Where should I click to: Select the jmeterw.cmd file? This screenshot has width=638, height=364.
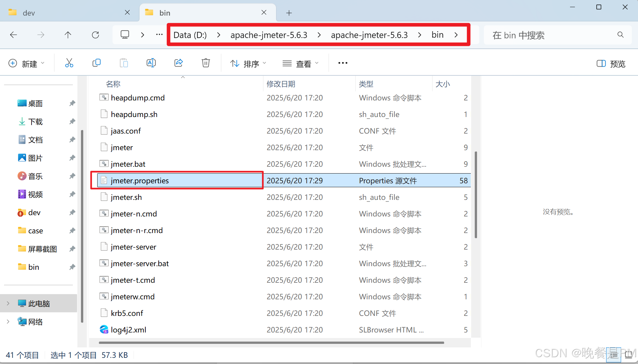tap(284, 296)
